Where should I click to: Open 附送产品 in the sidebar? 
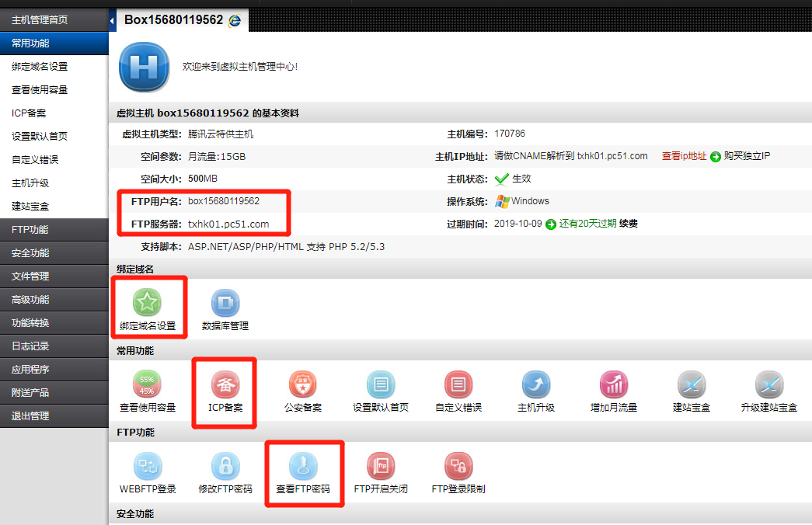[x=54, y=392]
